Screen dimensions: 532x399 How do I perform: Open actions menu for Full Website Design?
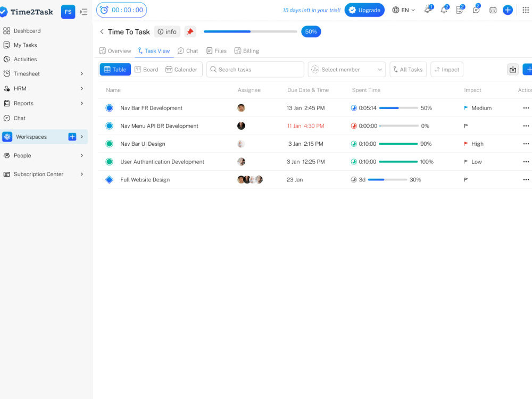tap(526, 180)
